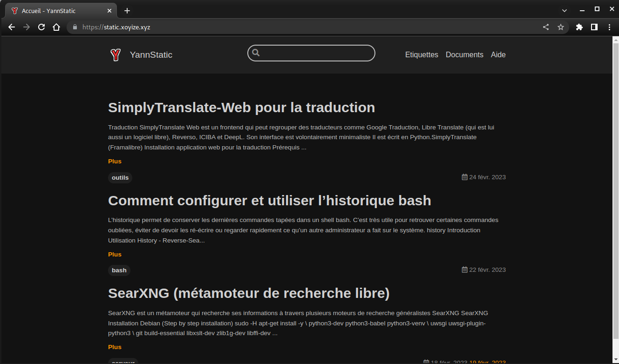Image resolution: width=619 pixels, height=364 pixels.
Task: Select the 'bash' tag
Action: [119, 270]
